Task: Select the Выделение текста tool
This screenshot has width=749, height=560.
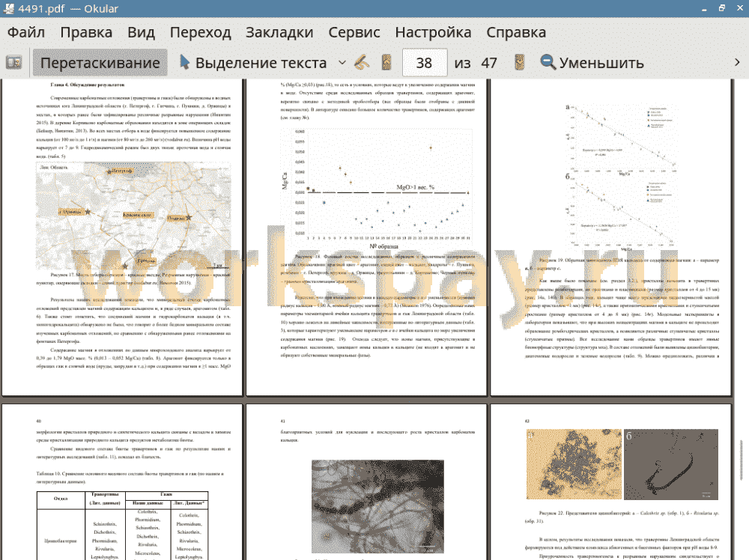Action: pyautogui.click(x=253, y=63)
